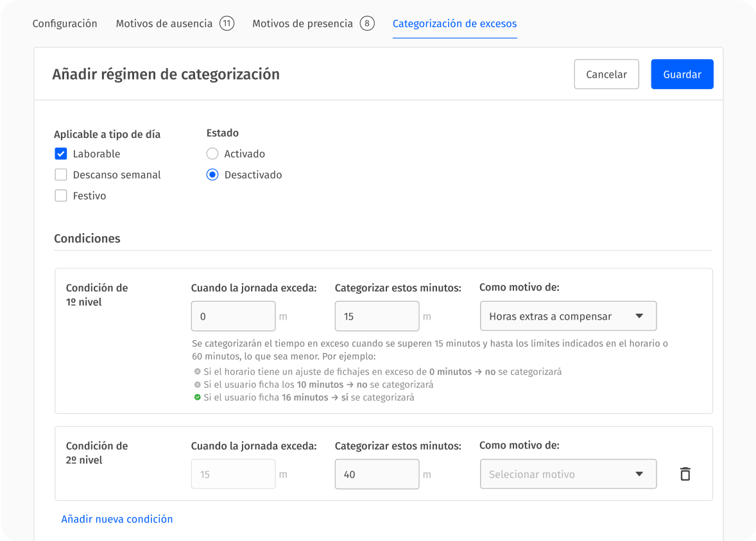
Task: Click the arrow of the 1º nivel motivo dropdown
Action: pos(639,316)
